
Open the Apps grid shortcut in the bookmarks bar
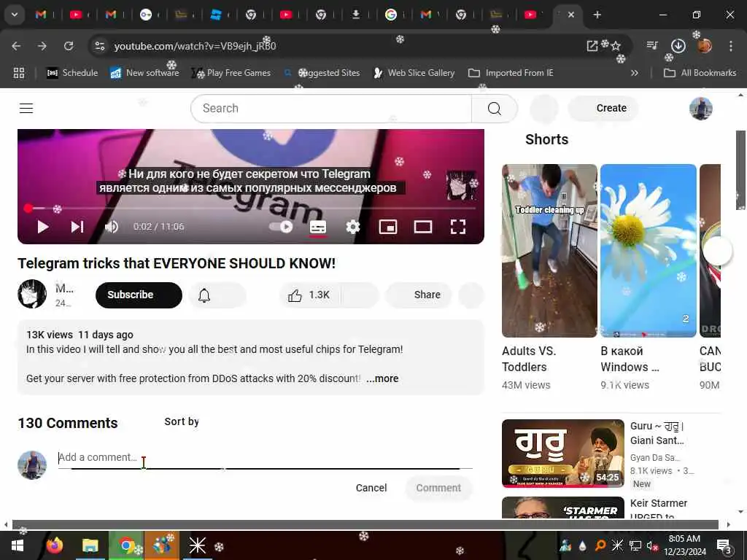tap(18, 73)
